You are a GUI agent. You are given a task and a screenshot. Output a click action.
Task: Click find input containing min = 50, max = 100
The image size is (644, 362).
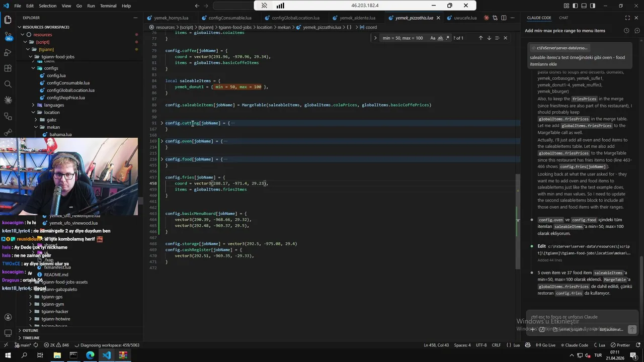pos(404,38)
